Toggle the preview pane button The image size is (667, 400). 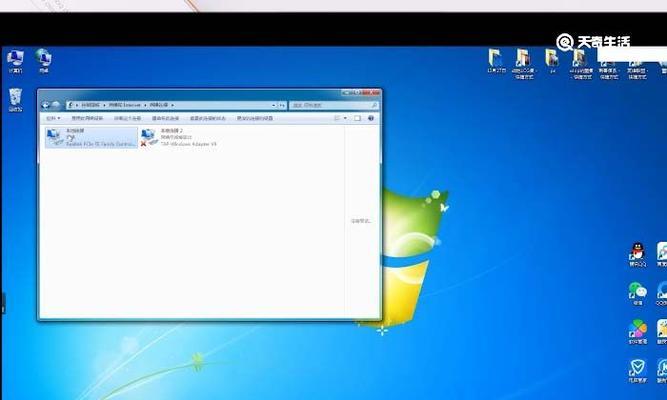tap(357, 118)
